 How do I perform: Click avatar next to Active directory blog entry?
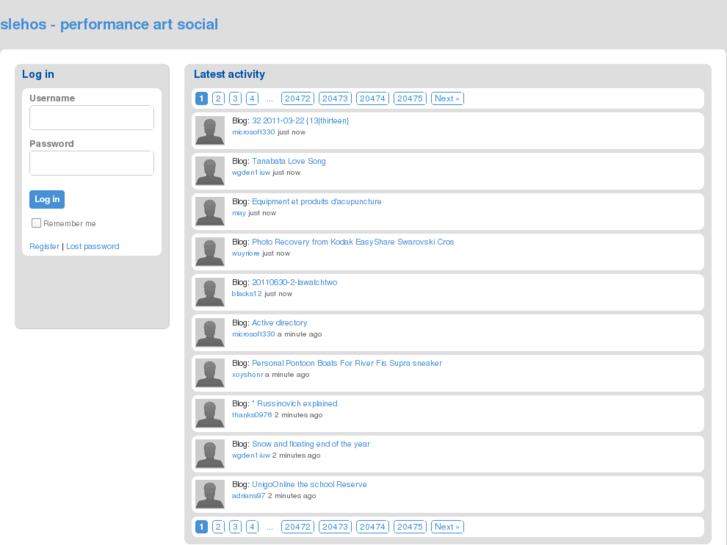click(210, 333)
